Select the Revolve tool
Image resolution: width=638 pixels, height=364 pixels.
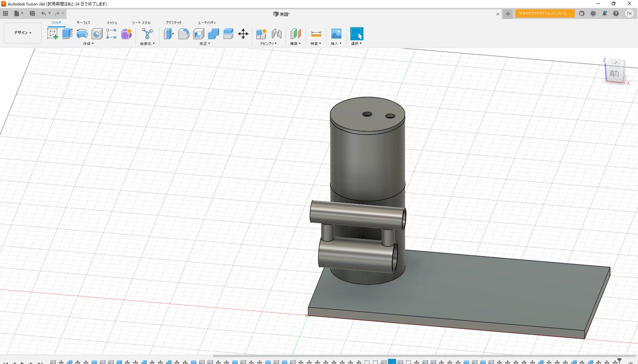tap(82, 34)
